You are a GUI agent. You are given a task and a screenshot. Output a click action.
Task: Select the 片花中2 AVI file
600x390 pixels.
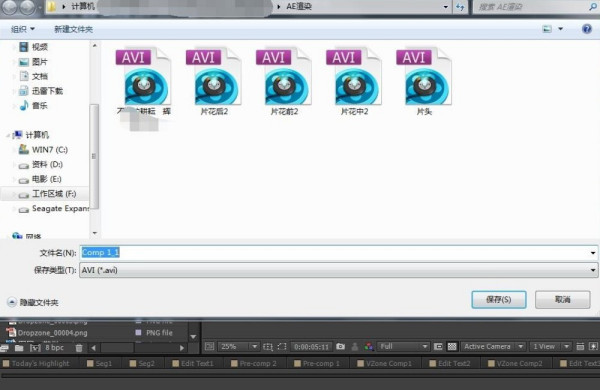[x=354, y=82]
